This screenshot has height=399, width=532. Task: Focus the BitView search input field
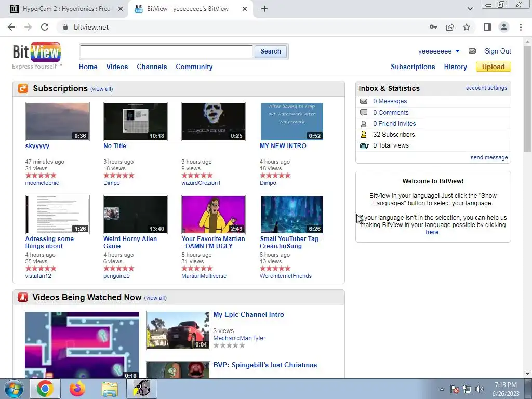tap(166, 51)
